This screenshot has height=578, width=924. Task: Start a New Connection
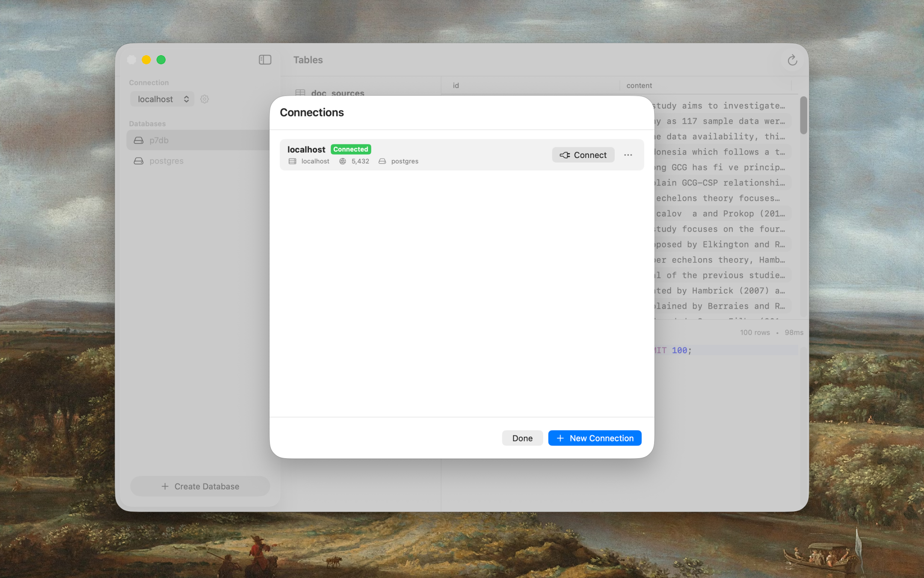594,438
